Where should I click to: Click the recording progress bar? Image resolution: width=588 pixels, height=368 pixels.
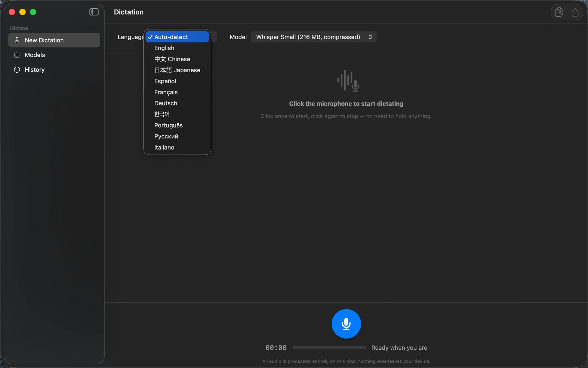(329, 348)
